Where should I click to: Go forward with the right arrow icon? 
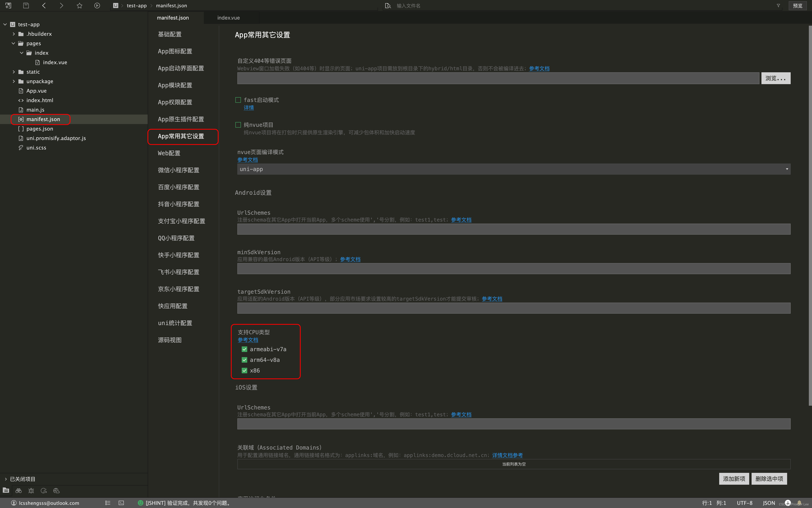[61, 5]
